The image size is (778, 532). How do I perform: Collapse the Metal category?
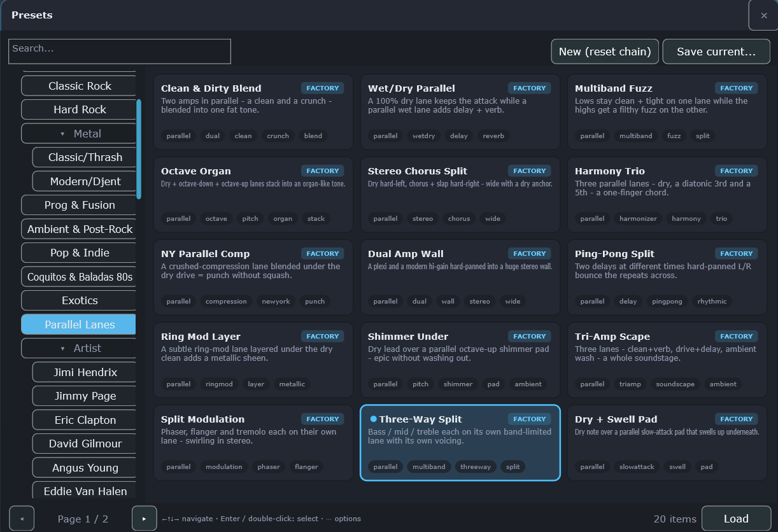pyautogui.click(x=80, y=134)
